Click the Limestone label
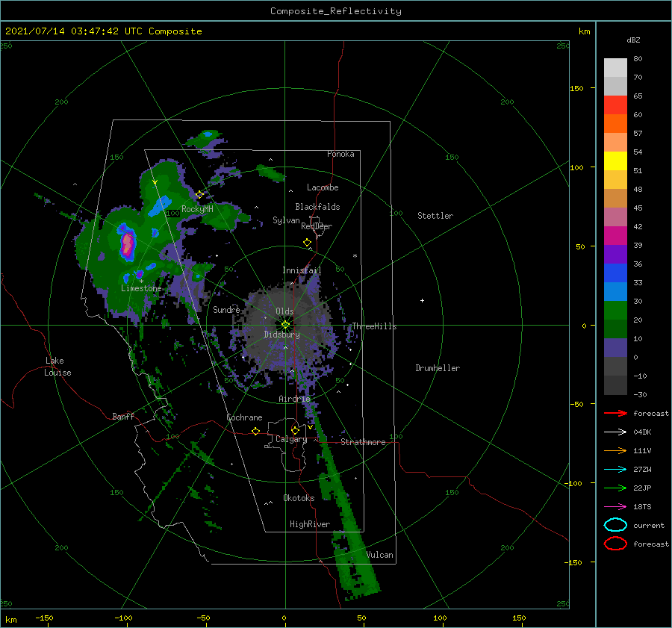Image resolution: width=672 pixels, height=628 pixels. [141, 288]
